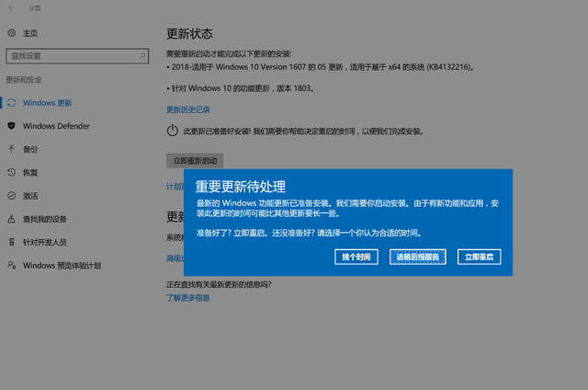
Task: Select Windows 更新 in sidebar
Action: coord(47,103)
